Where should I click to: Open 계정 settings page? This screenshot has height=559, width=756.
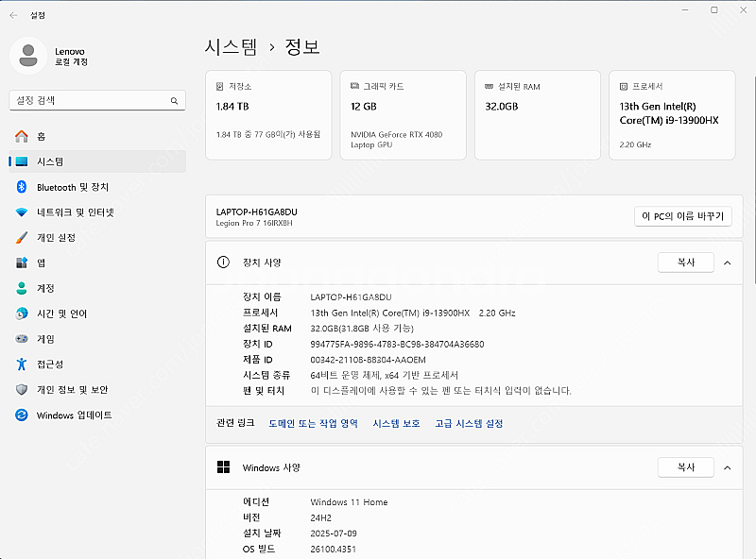click(x=97, y=288)
